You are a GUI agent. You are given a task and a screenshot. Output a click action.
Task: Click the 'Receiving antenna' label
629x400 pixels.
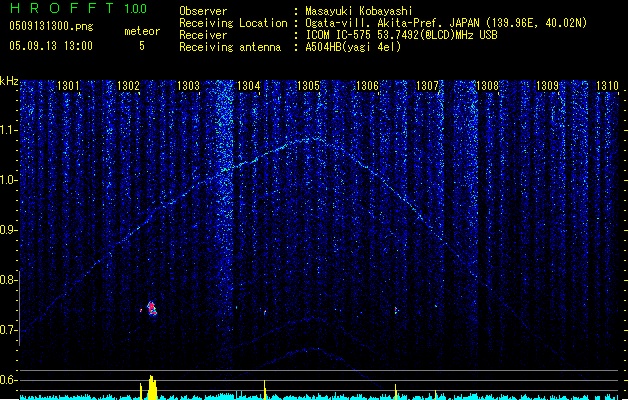point(230,47)
